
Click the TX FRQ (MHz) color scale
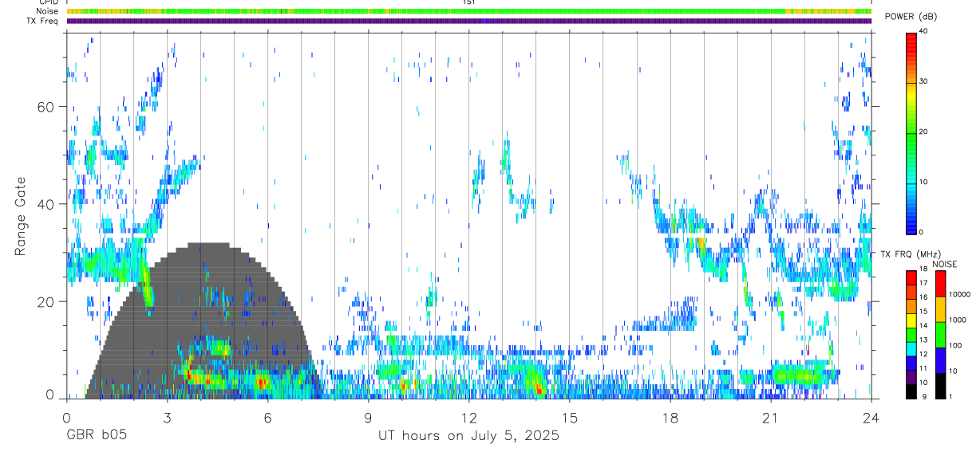click(911, 334)
